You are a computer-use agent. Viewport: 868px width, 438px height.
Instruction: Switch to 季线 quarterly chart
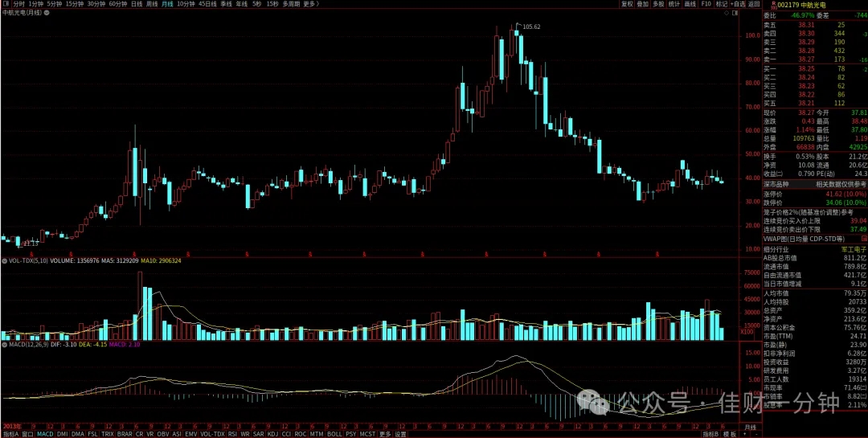pos(226,4)
